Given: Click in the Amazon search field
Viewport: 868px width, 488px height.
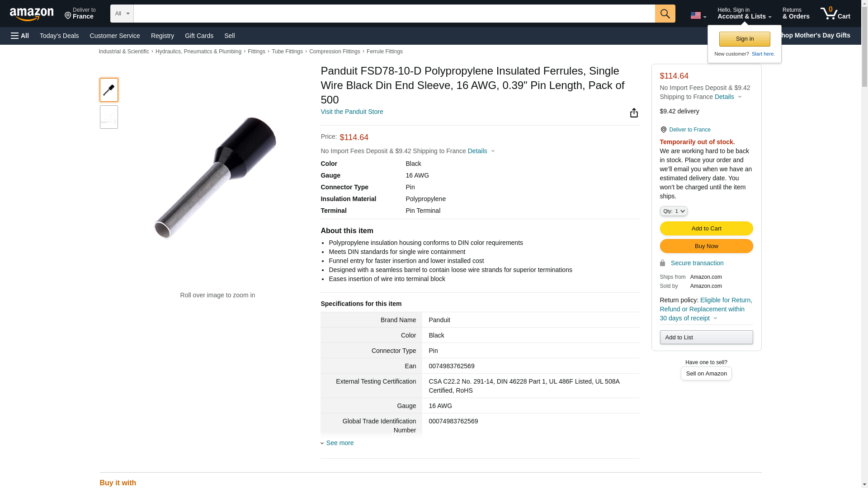Looking at the screenshot, I should 394,14.
